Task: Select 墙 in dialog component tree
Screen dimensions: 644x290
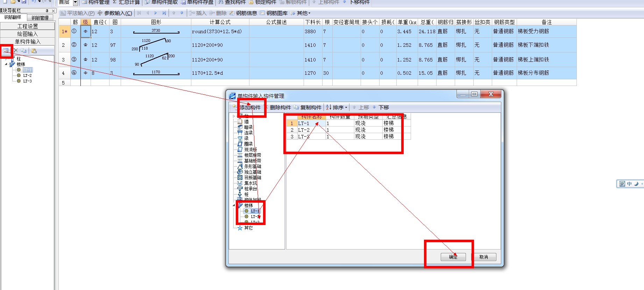Action: [x=246, y=122]
